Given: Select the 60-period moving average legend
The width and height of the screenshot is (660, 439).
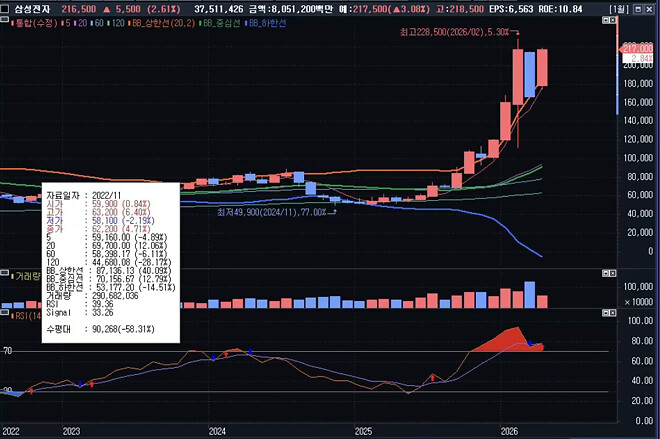Looking at the screenshot, I should tap(97, 23).
